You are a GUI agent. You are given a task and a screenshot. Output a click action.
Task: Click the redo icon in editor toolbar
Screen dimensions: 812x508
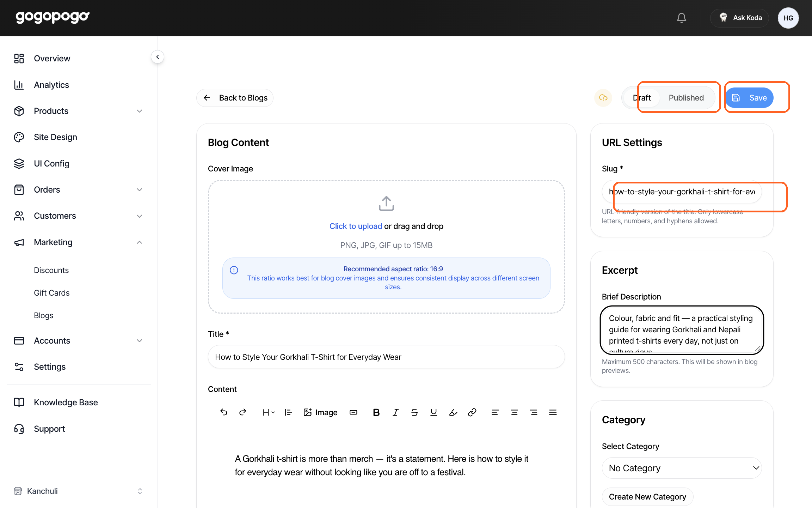click(242, 412)
